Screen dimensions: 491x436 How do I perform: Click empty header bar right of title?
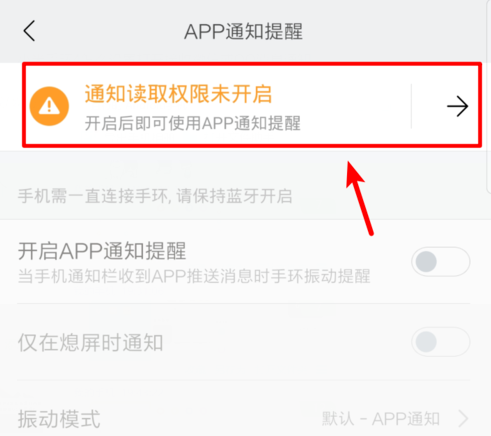point(393,31)
